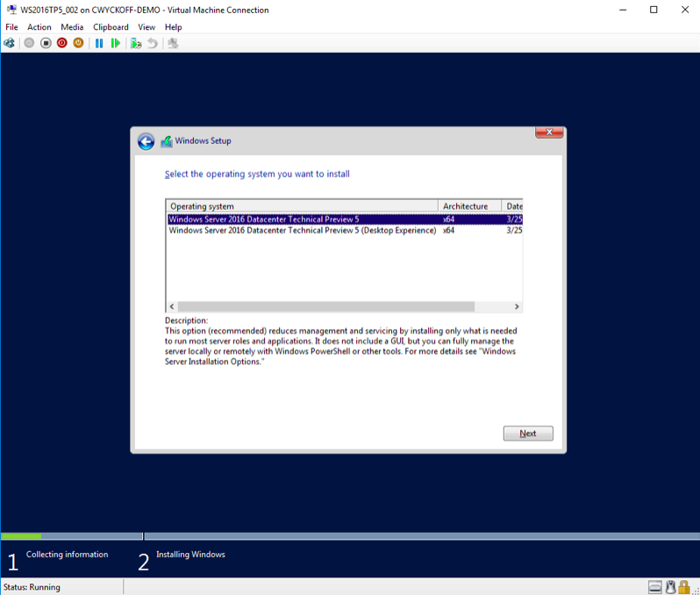
Task: Open the Help menu
Action: point(173,27)
